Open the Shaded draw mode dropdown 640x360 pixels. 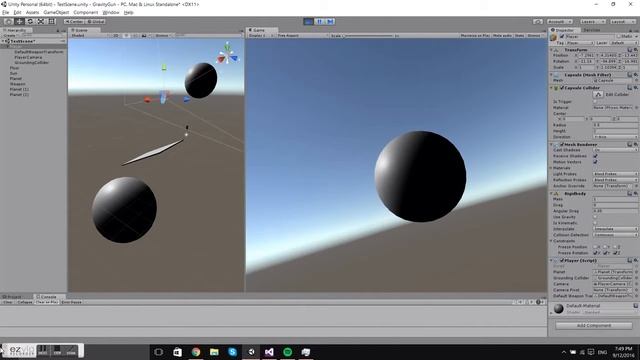click(x=89, y=36)
